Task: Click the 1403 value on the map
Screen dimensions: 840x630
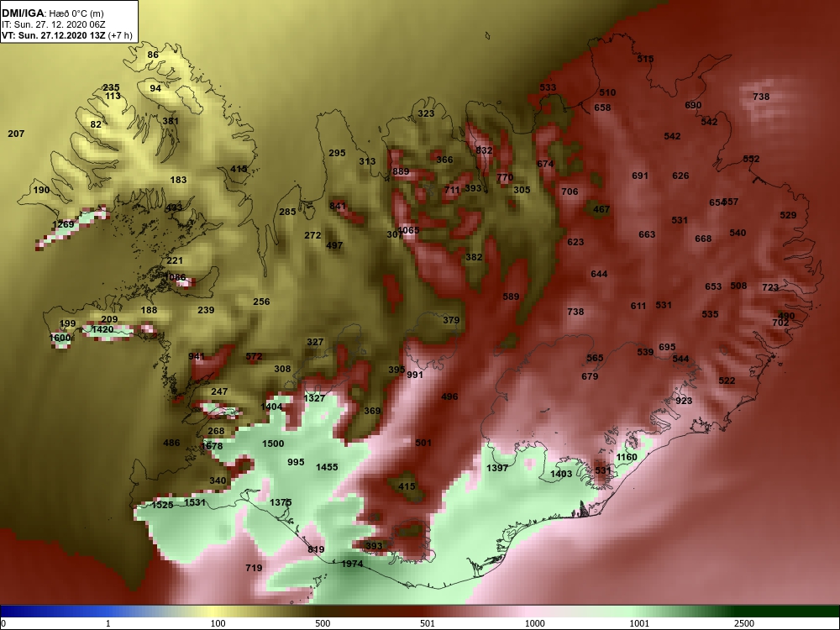Action: click(561, 474)
